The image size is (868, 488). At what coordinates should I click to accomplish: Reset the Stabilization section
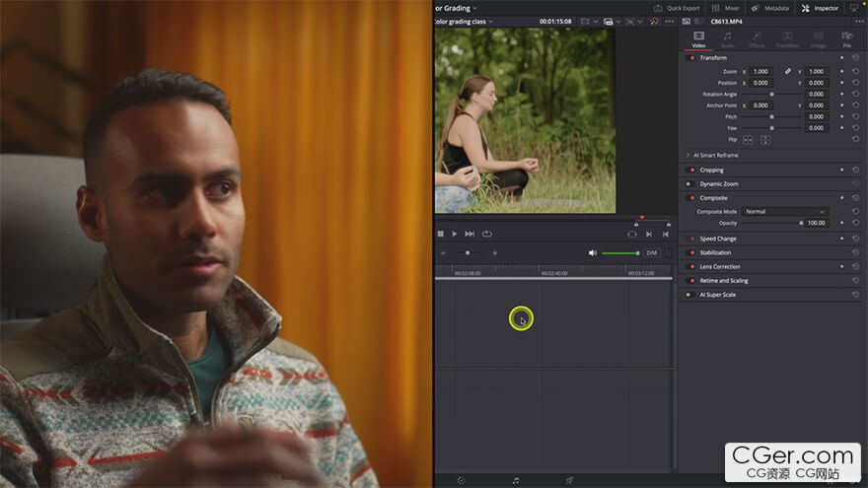pyautogui.click(x=856, y=252)
